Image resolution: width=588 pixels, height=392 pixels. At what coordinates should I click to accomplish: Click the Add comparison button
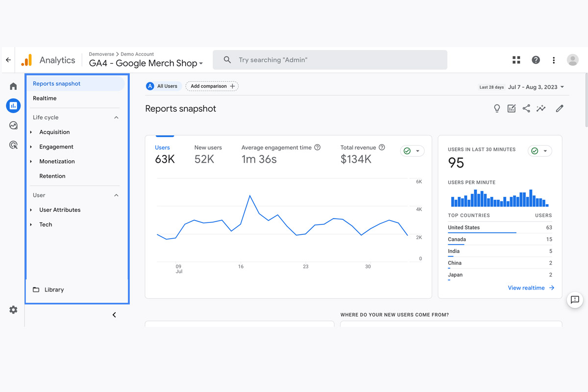[212, 86]
